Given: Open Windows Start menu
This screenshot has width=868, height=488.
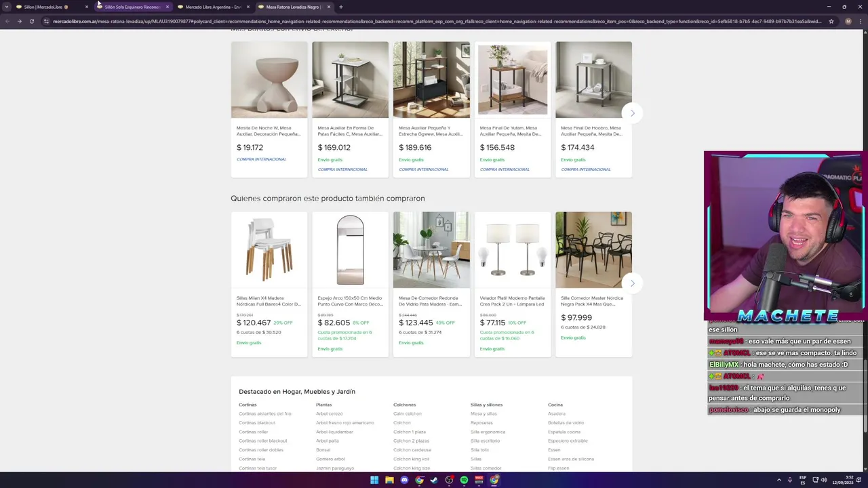Looking at the screenshot, I should 374,480.
